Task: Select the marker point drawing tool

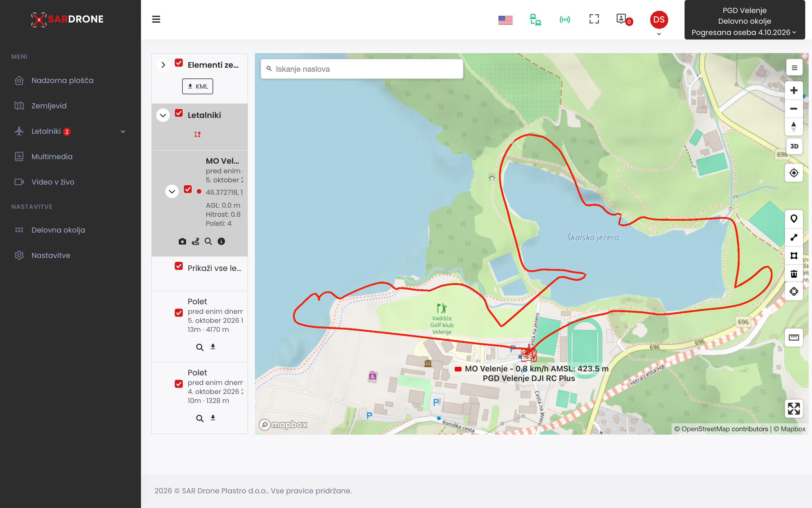Action: pyautogui.click(x=794, y=219)
